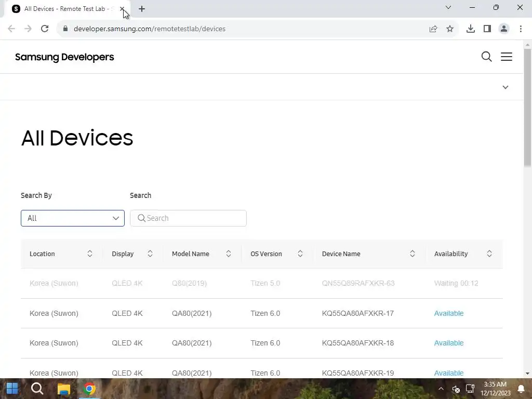Open a new browser tab with plus icon
The height and width of the screenshot is (399, 532).
coord(142,9)
